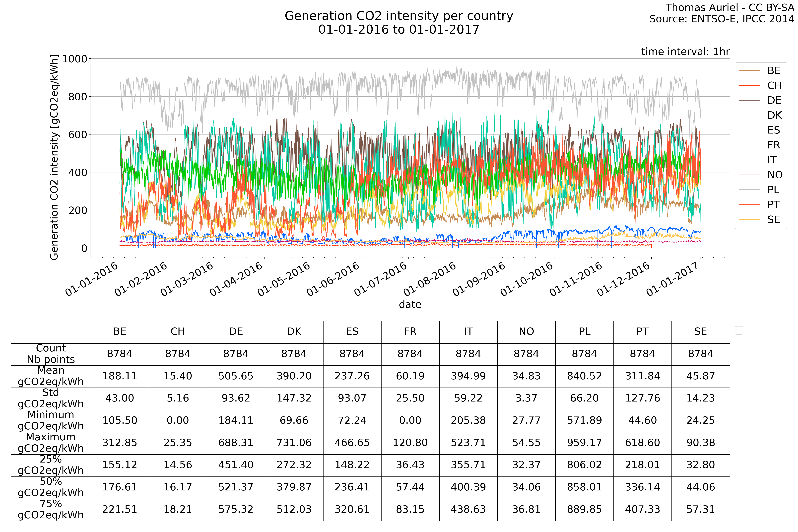The height and width of the screenshot is (532, 798).
Task: Click the Count Nb points row header
Action: 51,354
